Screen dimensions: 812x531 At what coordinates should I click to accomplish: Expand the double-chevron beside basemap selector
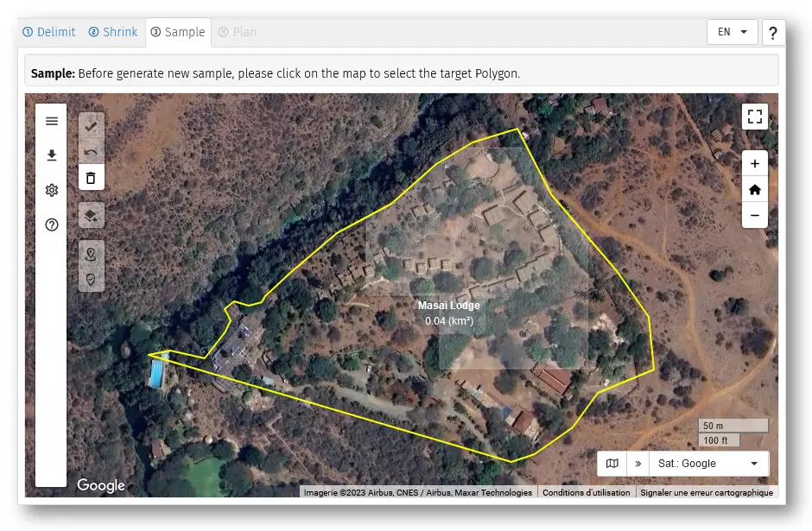click(638, 464)
